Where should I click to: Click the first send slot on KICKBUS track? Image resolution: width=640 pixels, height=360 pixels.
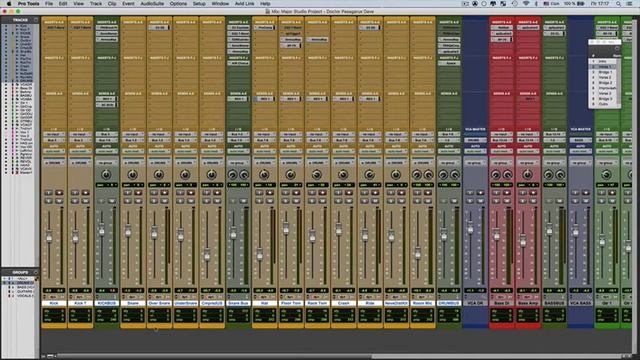(x=106, y=99)
